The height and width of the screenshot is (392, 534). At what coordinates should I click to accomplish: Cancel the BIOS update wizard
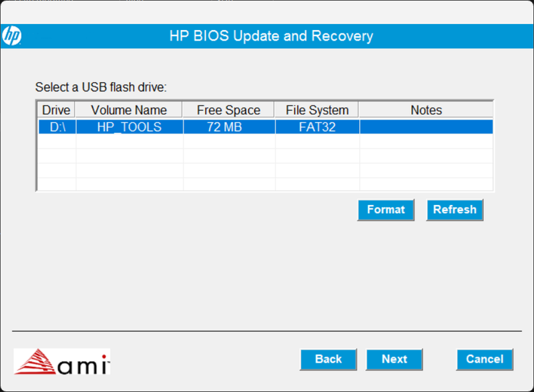(485, 359)
